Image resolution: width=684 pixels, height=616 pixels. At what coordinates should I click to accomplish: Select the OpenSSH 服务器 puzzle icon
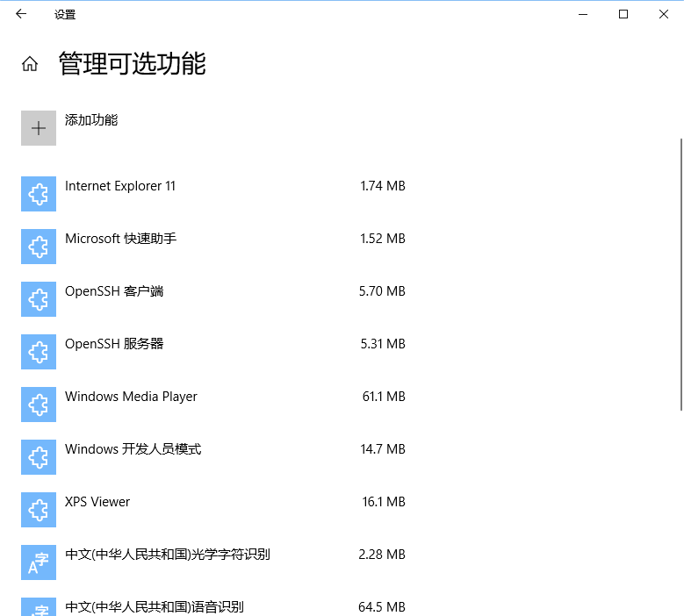tap(39, 352)
